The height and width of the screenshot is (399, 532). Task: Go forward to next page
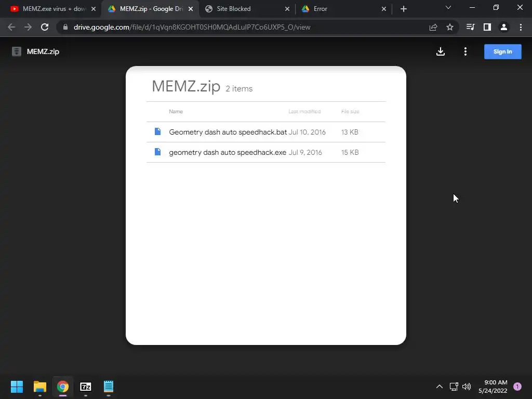click(x=28, y=27)
